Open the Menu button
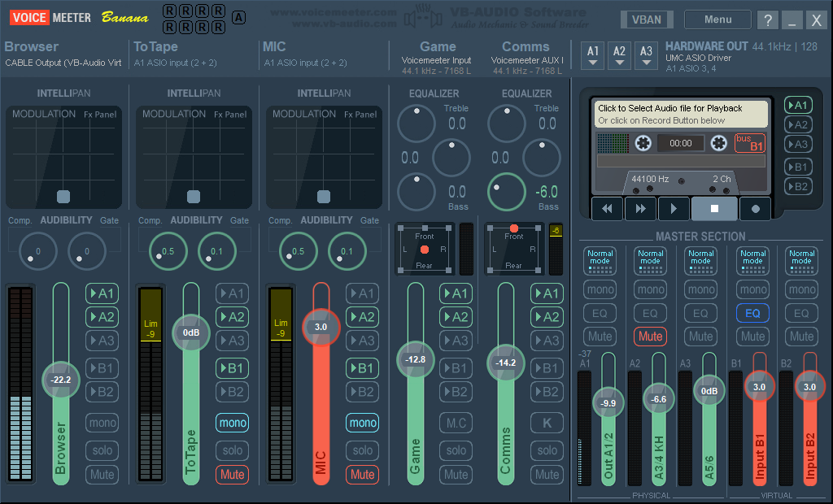The height and width of the screenshot is (504, 833). [717, 20]
